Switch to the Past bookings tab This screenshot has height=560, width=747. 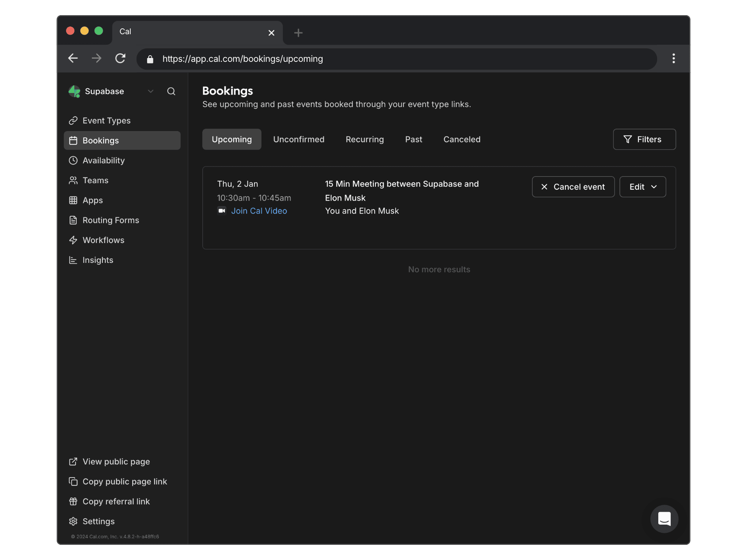click(414, 139)
